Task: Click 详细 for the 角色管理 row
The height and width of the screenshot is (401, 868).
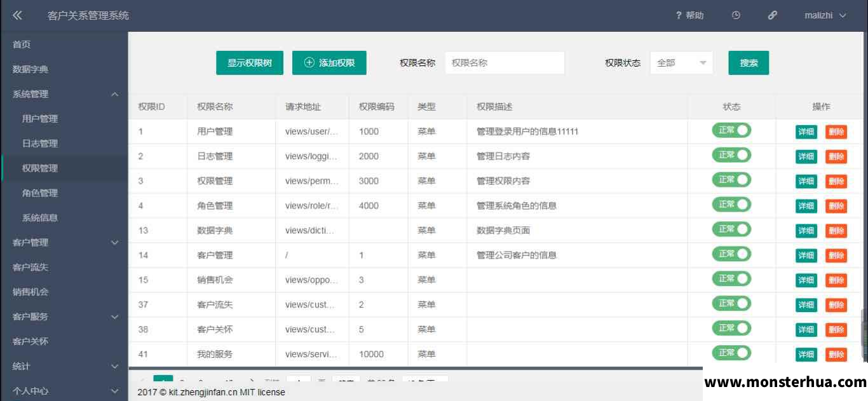Action: [x=806, y=207]
